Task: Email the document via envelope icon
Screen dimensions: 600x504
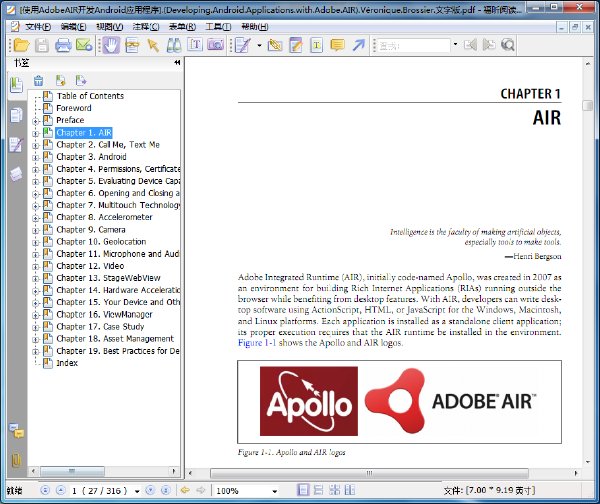Action: 84,45
